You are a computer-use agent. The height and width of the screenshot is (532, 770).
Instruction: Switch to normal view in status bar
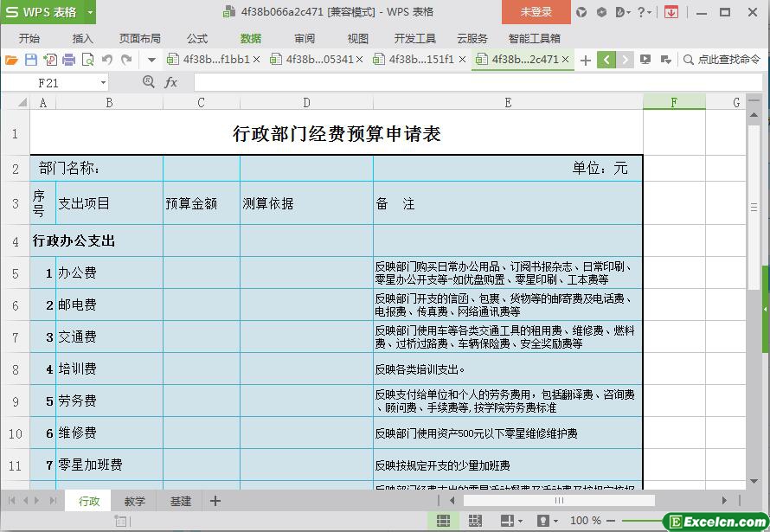click(443, 521)
